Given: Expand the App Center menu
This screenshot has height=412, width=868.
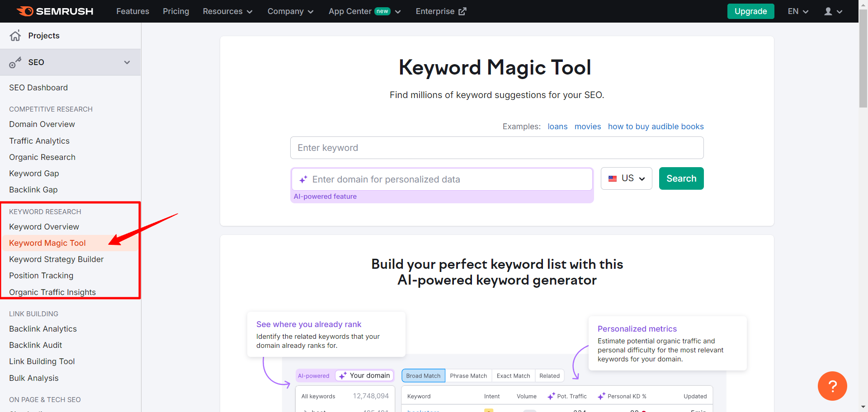Looking at the screenshot, I should 364,11.
